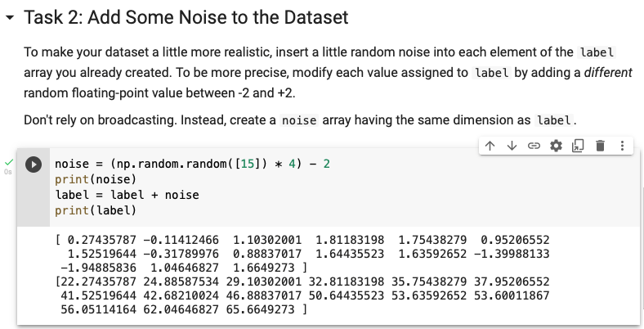Click the printed noise array output
644x329 pixels.
point(302,253)
